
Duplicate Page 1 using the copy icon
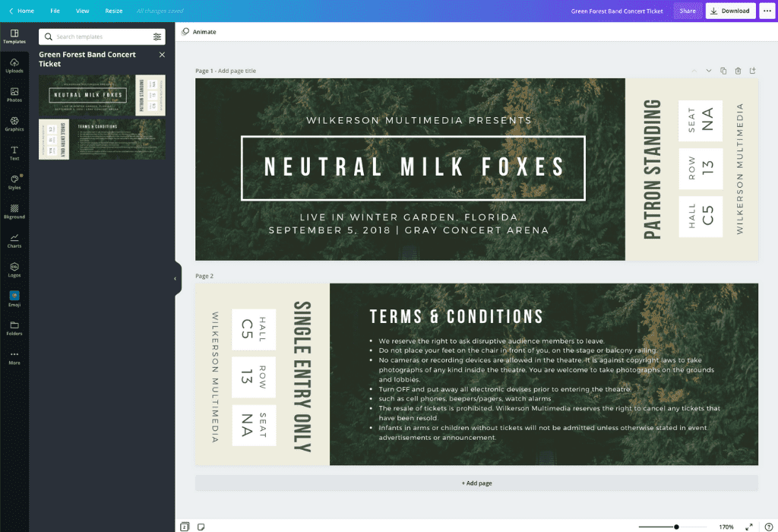point(723,70)
